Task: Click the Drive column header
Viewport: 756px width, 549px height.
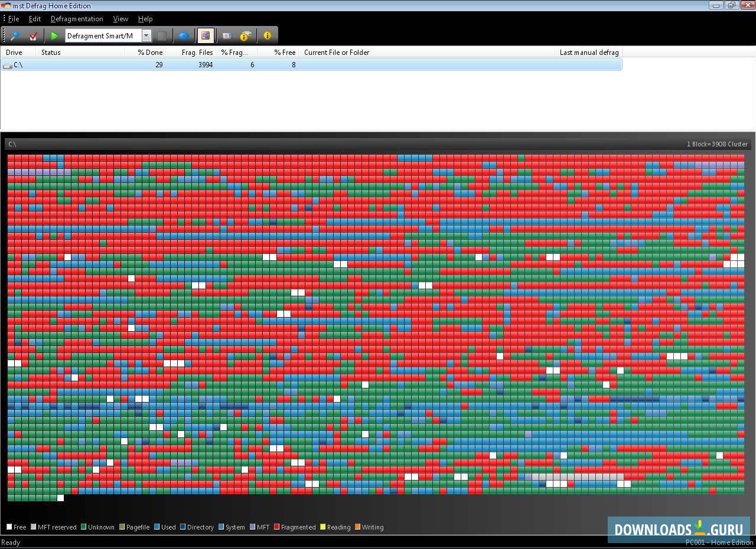Action: pyautogui.click(x=18, y=53)
